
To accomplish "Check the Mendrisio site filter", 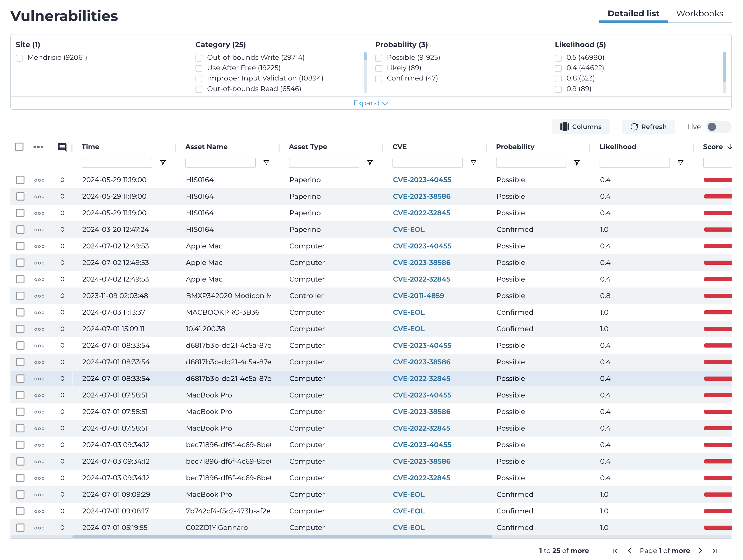I will (x=19, y=58).
